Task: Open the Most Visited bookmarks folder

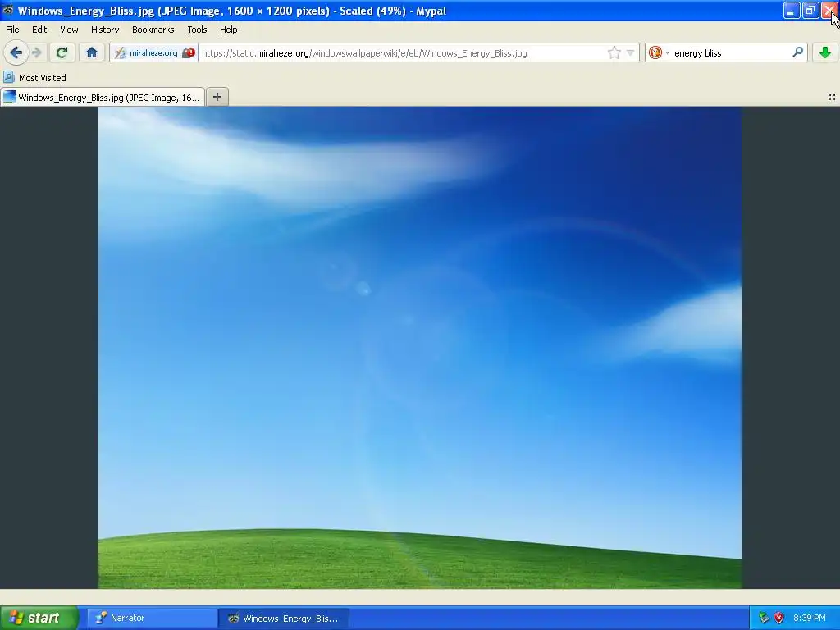Action: (x=34, y=78)
